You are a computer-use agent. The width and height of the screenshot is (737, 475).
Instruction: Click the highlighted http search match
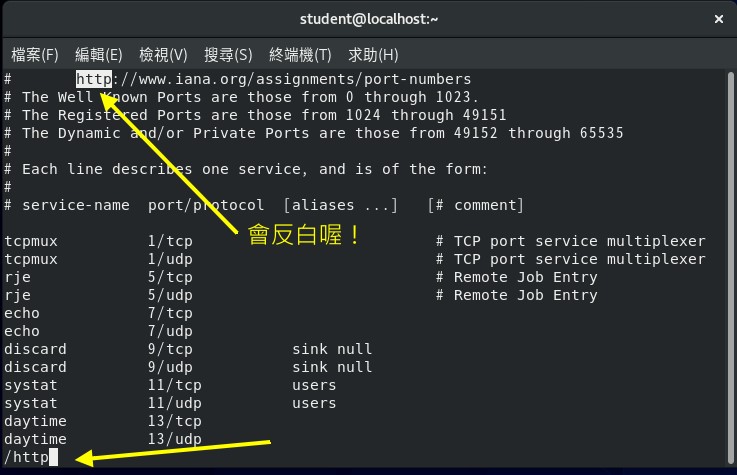coord(94,79)
